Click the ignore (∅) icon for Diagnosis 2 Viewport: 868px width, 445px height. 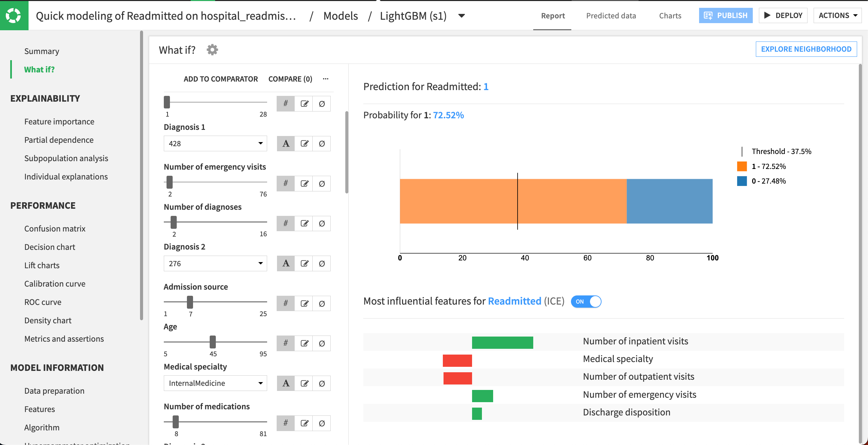click(x=322, y=263)
